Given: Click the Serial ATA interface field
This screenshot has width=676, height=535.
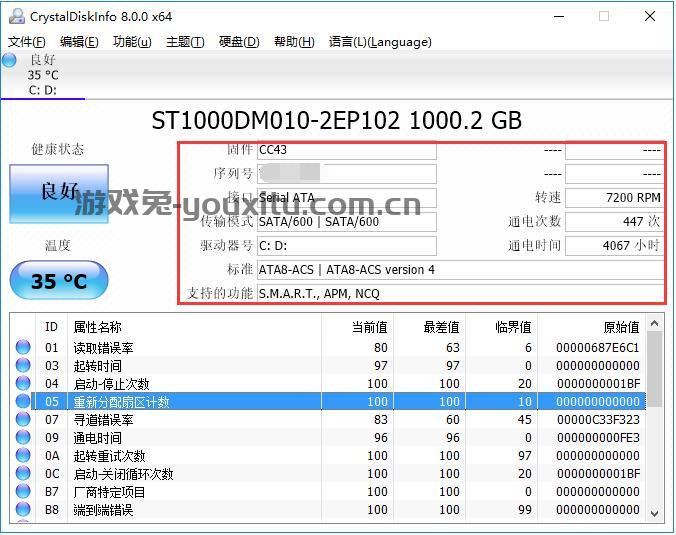Looking at the screenshot, I should (x=347, y=198).
